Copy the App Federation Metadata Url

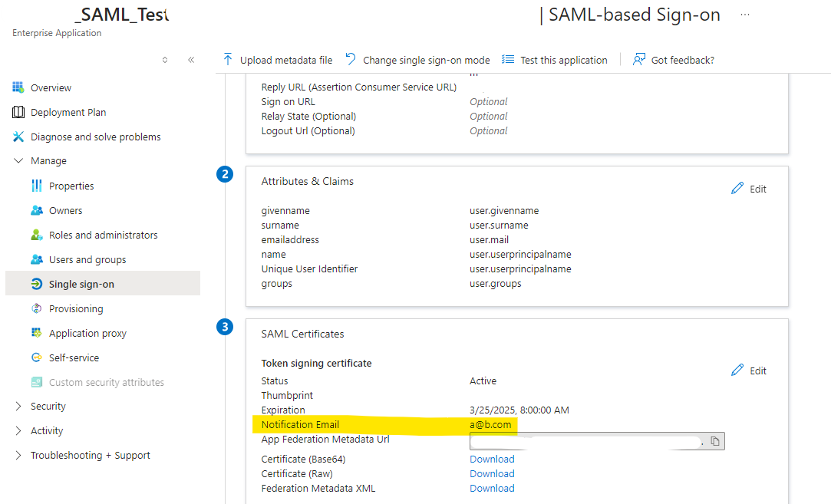click(715, 441)
